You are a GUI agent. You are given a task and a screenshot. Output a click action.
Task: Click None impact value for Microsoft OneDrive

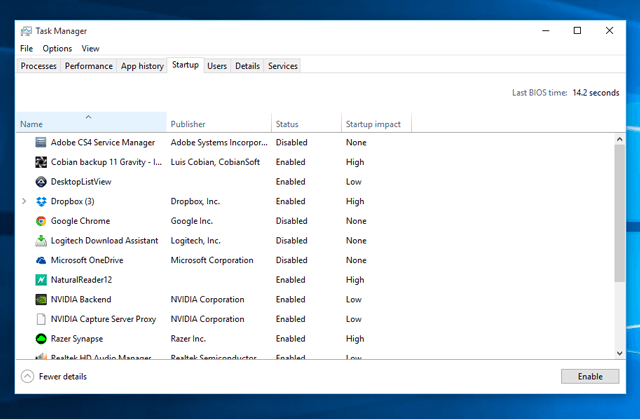tap(356, 260)
